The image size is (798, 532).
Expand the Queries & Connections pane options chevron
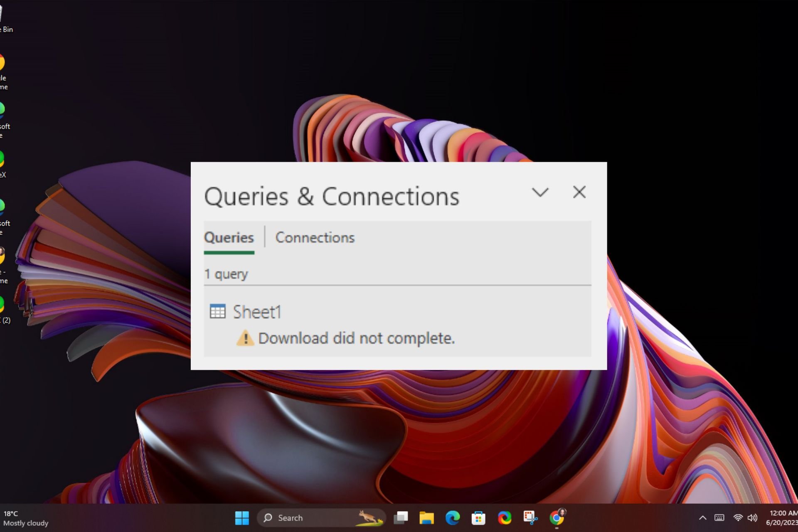(x=540, y=192)
